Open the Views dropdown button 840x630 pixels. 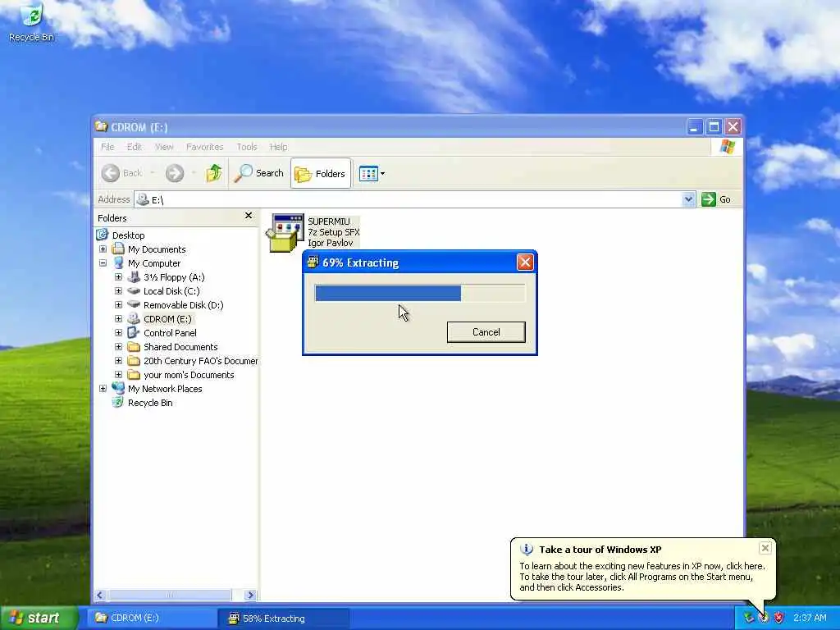[372, 174]
